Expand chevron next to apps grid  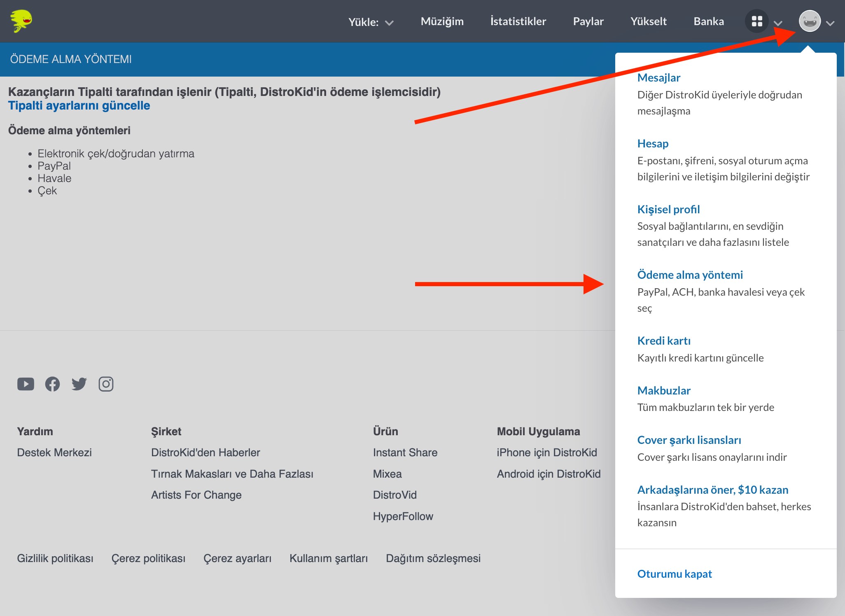coord(778,23)
